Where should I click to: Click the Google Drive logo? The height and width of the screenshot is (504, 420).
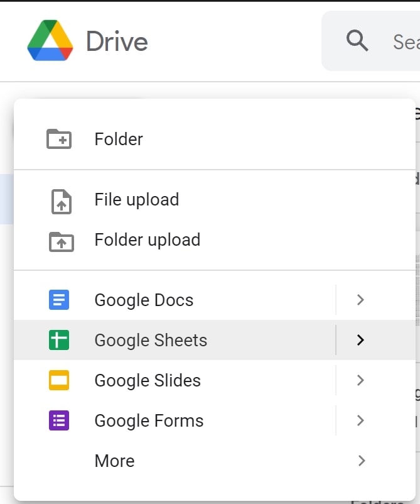[50, 40]
